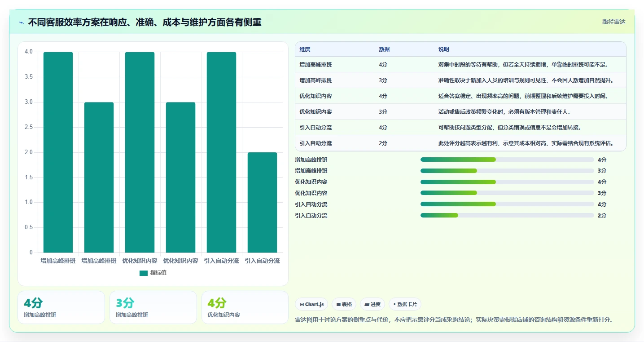
Task: Click the 3.5 tick on the y-axis
Action: point(29,77)
